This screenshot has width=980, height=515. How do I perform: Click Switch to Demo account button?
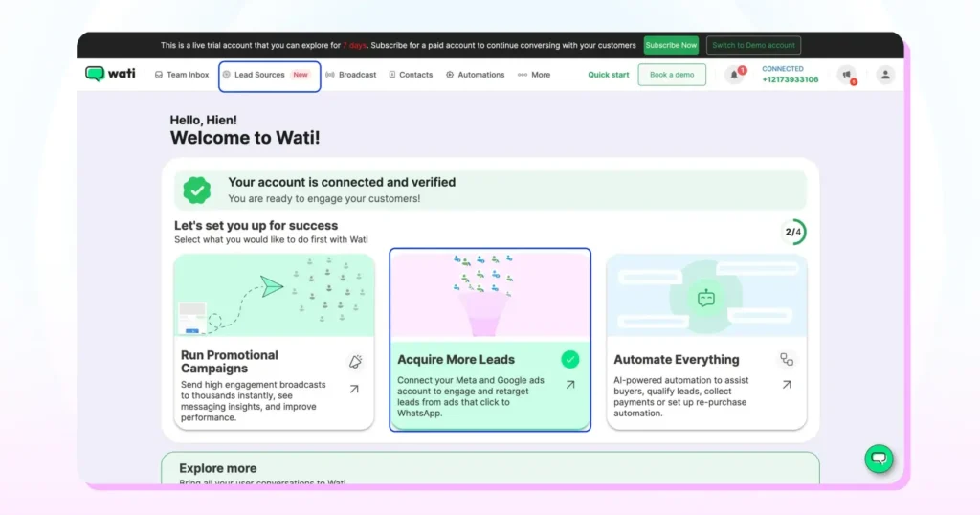(x=753, y=45)
